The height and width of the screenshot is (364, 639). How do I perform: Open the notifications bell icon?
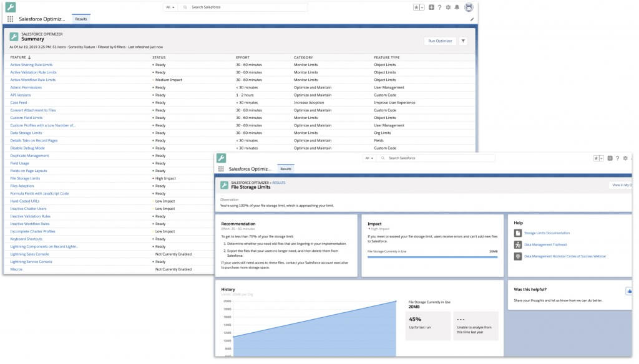457,7
